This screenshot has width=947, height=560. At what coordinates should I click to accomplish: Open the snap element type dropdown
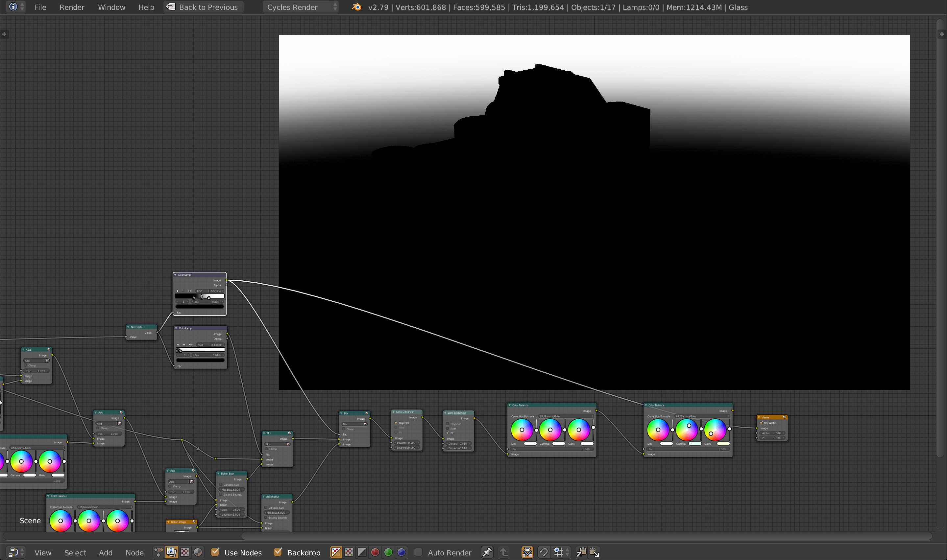click(561, 552)
